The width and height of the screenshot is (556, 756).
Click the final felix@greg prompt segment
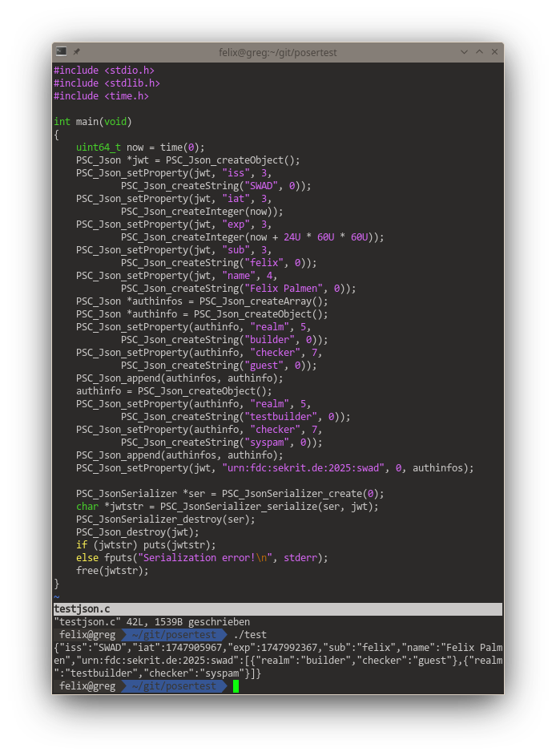(87, 686)
